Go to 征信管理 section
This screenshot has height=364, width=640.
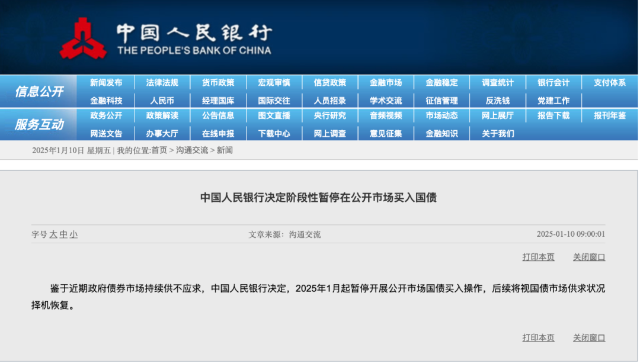tap(441, 101)
